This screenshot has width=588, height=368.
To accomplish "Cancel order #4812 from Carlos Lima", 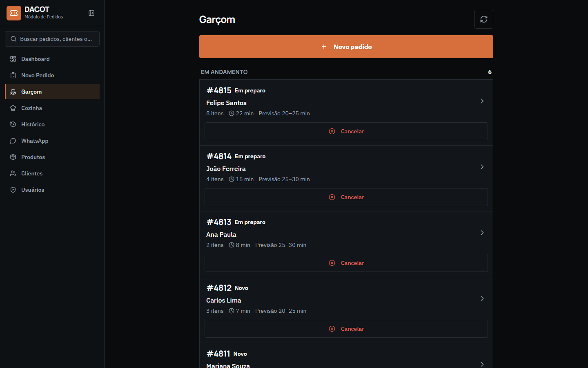I will [x=346, y=329].
